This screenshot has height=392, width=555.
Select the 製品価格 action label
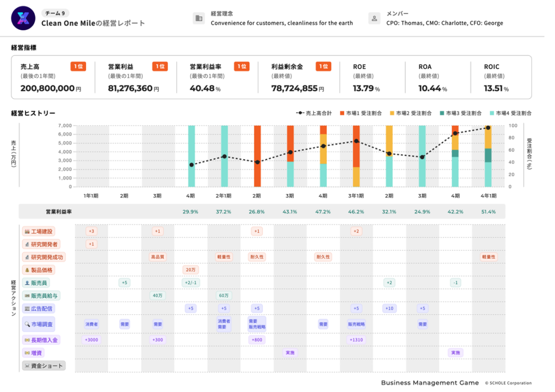[x=38, y=269]
